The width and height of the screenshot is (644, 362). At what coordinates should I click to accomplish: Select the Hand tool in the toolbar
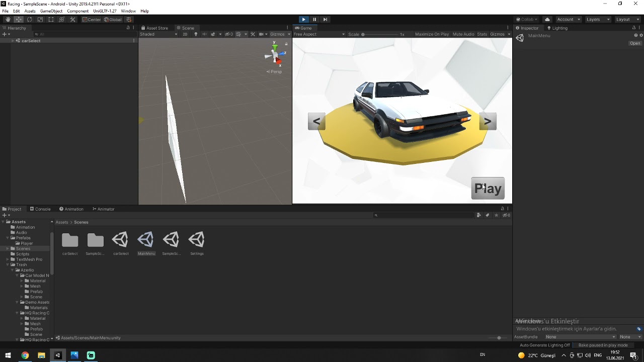coord(7,19)
